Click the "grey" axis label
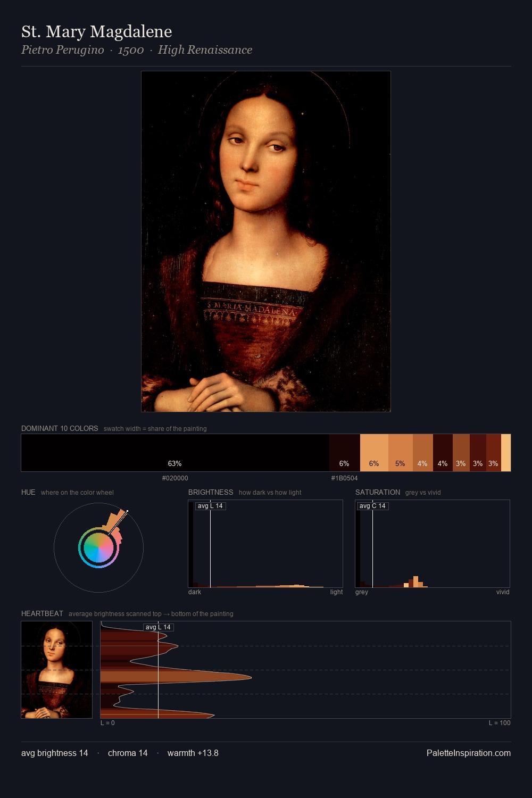The image size is (532, 798). coord(362,592)
